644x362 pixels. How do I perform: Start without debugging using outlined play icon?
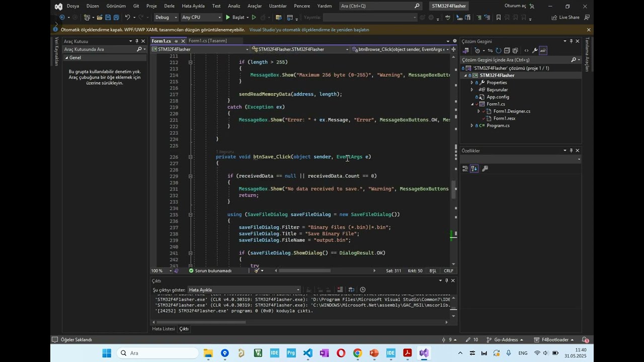[x=254, y=17]
